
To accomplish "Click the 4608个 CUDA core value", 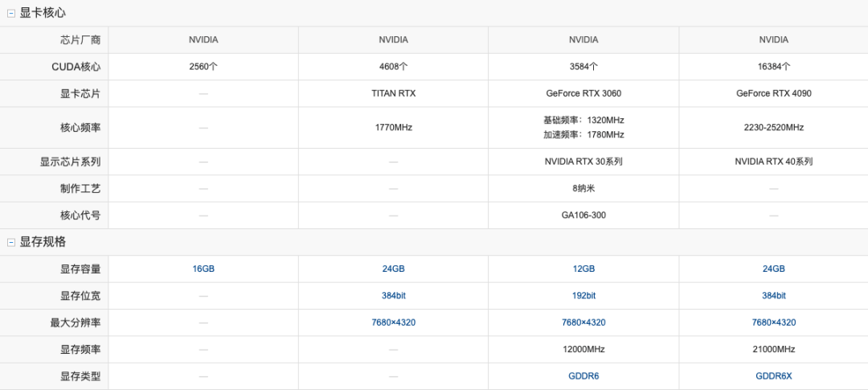I will (x=394, y=67).
